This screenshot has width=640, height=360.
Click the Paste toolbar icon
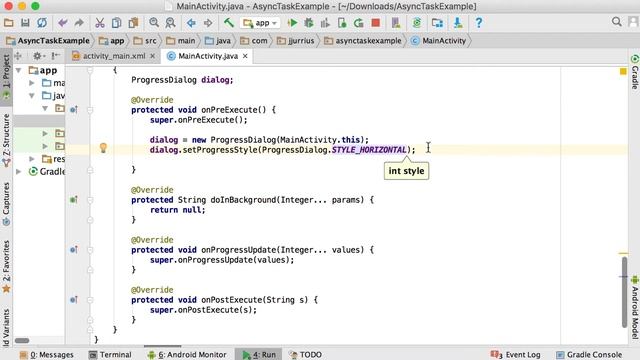point(133,23)
